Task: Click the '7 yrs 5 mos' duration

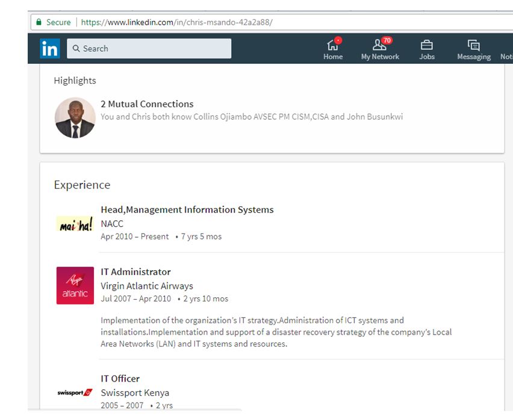Action: [201, 236]
